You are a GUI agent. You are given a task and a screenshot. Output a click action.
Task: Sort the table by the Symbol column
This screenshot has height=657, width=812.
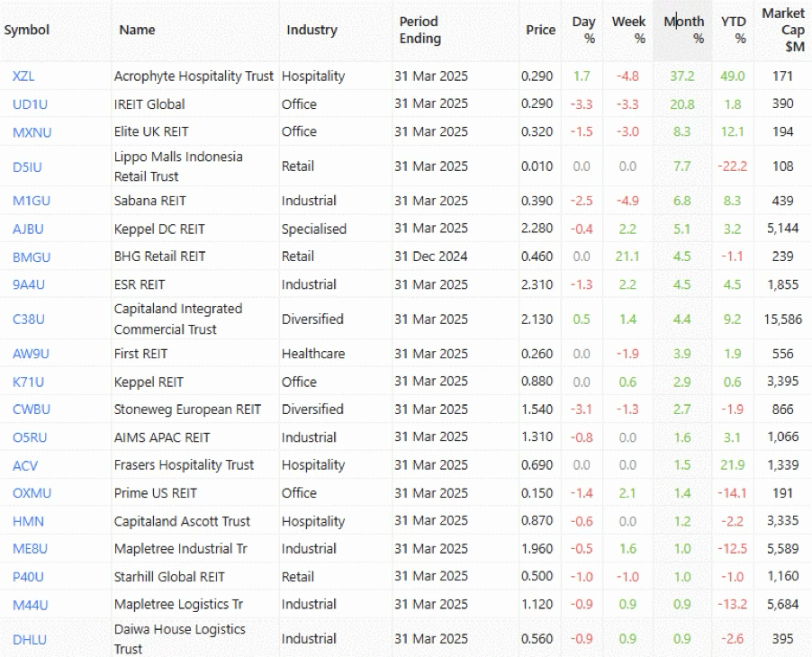pyautogui.click(x=26, y=30)
